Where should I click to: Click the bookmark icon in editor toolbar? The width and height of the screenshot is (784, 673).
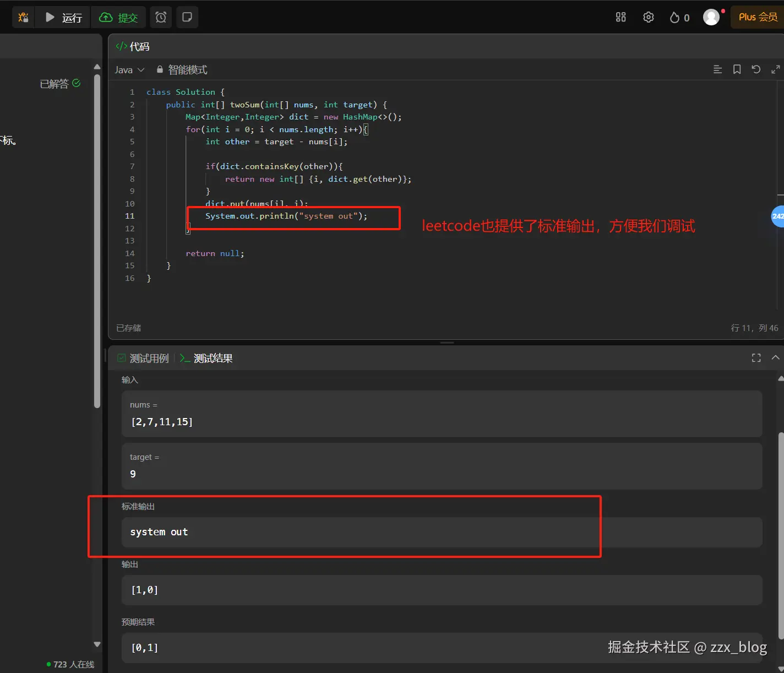point(737,69)
